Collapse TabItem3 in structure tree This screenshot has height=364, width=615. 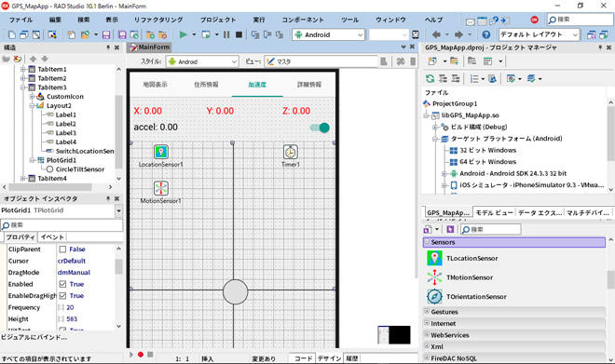[x=22, y=88]
